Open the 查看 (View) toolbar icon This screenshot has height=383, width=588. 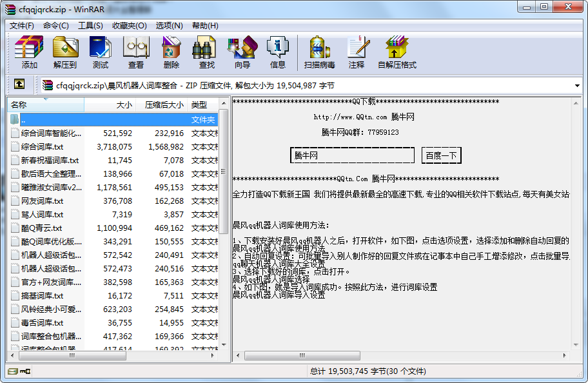[x=136, y=52]
